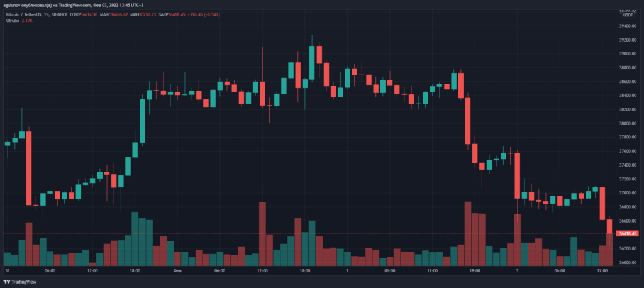Click the Фев date marker on time axis
This screenshot has width=644, height=288.
[x=178, y=271]
